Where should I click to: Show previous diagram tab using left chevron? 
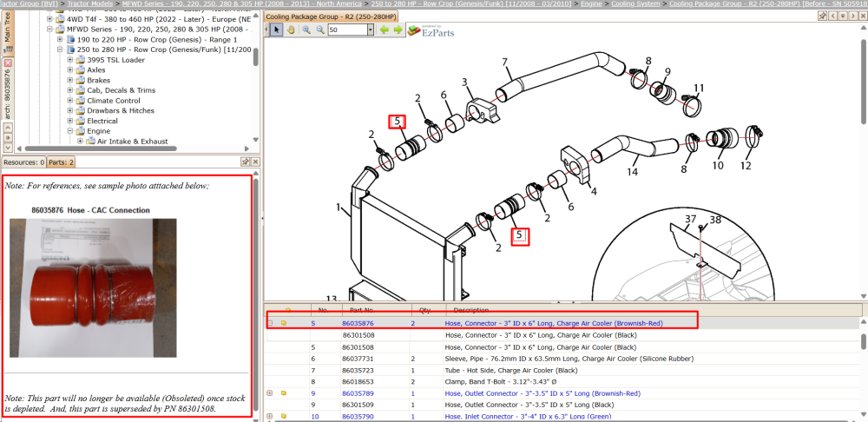[x=833, y=16]
